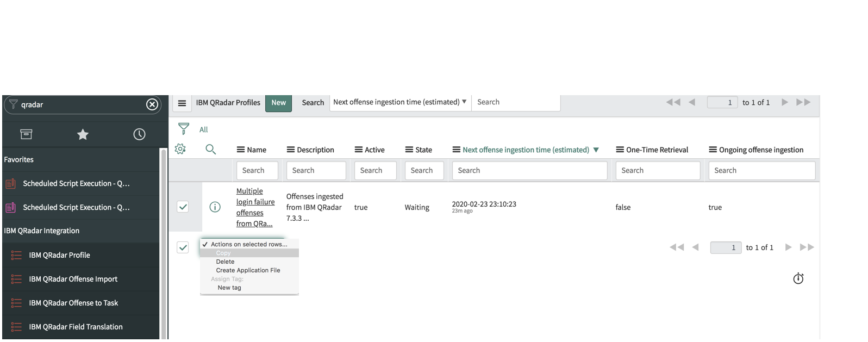
Task: Open the search field selector dropdown
Action: pyautogui.click(x=400, y=102)
